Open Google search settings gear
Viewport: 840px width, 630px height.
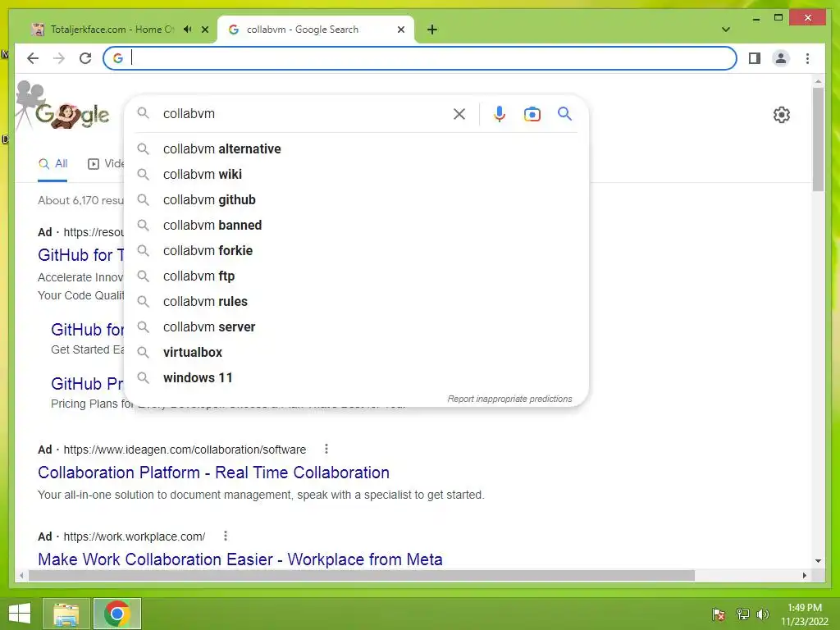pos(781,115)
